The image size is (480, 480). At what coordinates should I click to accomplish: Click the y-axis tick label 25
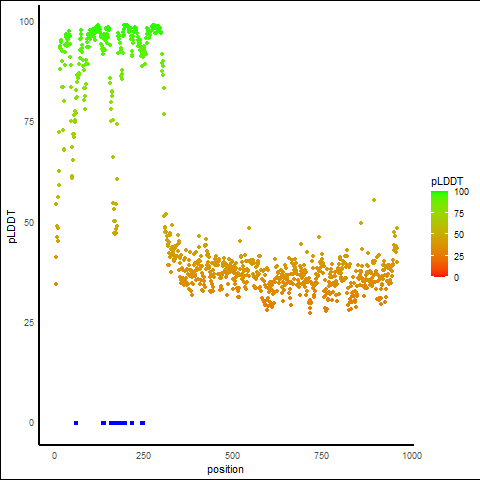click(29, 323)
